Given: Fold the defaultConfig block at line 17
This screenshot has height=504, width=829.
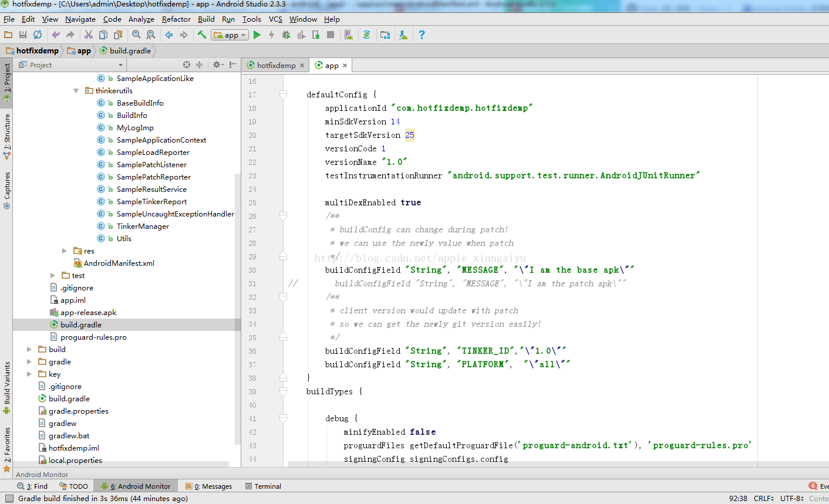Looking at the screenshot, I should pos(283,94).
